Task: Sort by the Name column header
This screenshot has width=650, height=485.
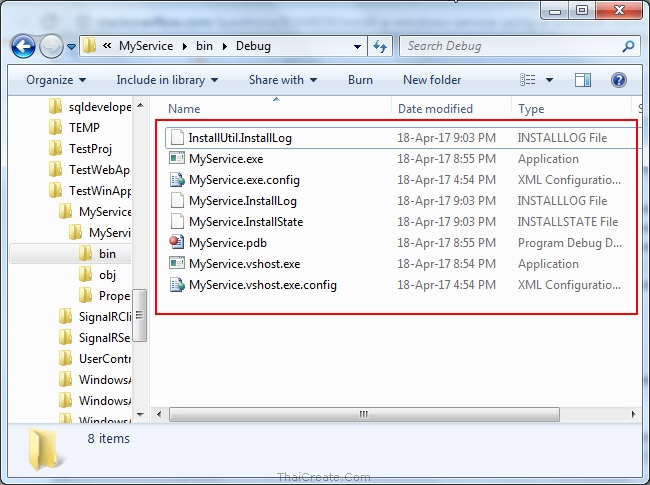Action: (x=184, y=109)
